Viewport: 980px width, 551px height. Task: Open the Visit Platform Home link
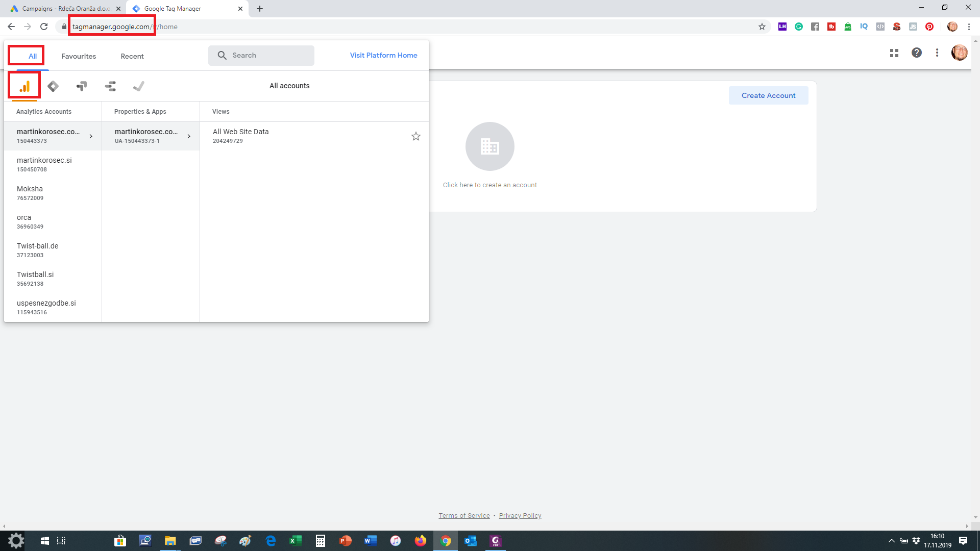click(383, 55)
